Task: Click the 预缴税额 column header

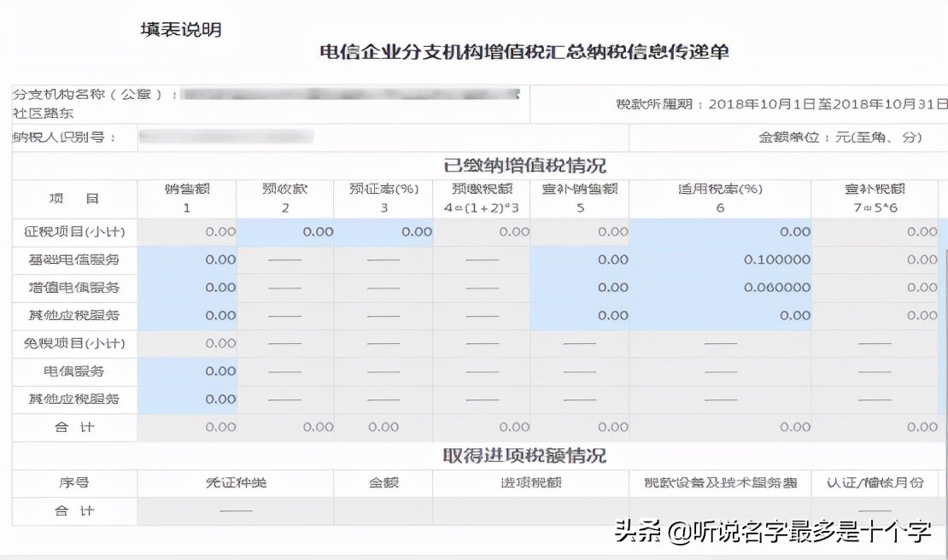Action: pos(483,196)
